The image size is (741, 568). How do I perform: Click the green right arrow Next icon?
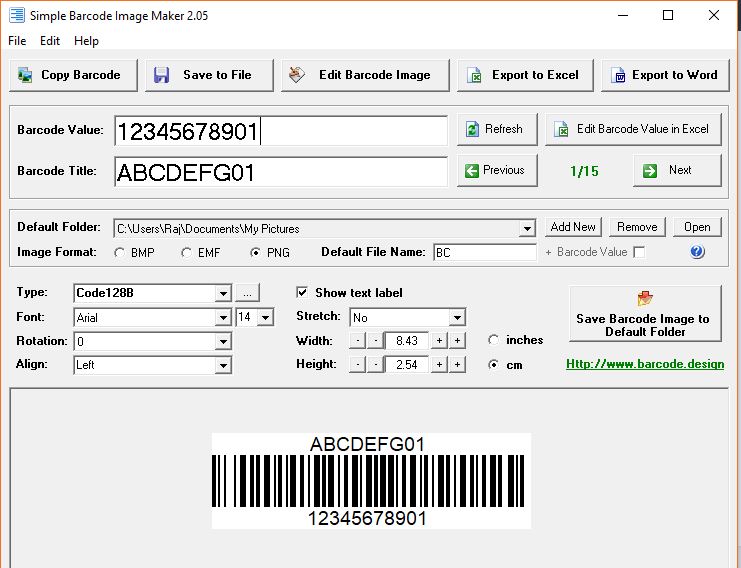(650, 170)
